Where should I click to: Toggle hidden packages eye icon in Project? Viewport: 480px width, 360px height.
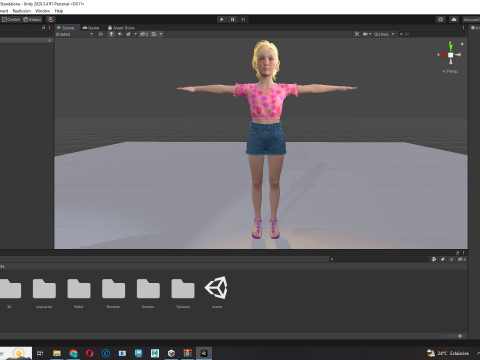462,259
